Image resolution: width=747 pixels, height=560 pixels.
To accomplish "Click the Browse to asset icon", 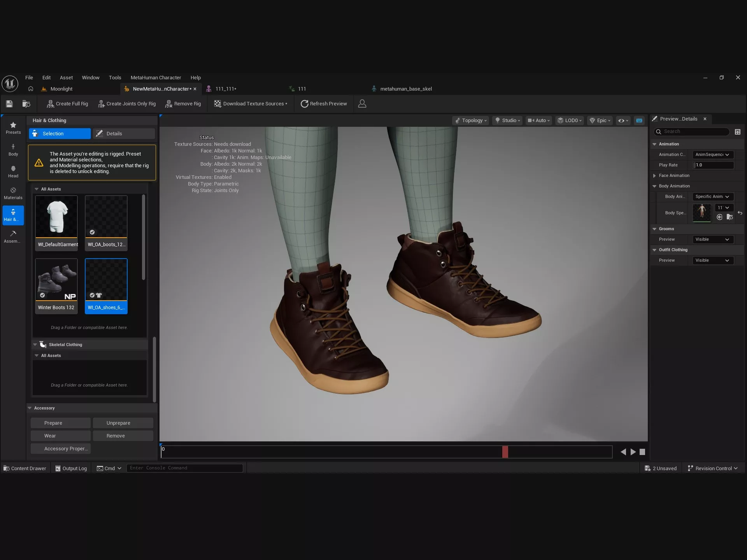I will pos(26,103).
